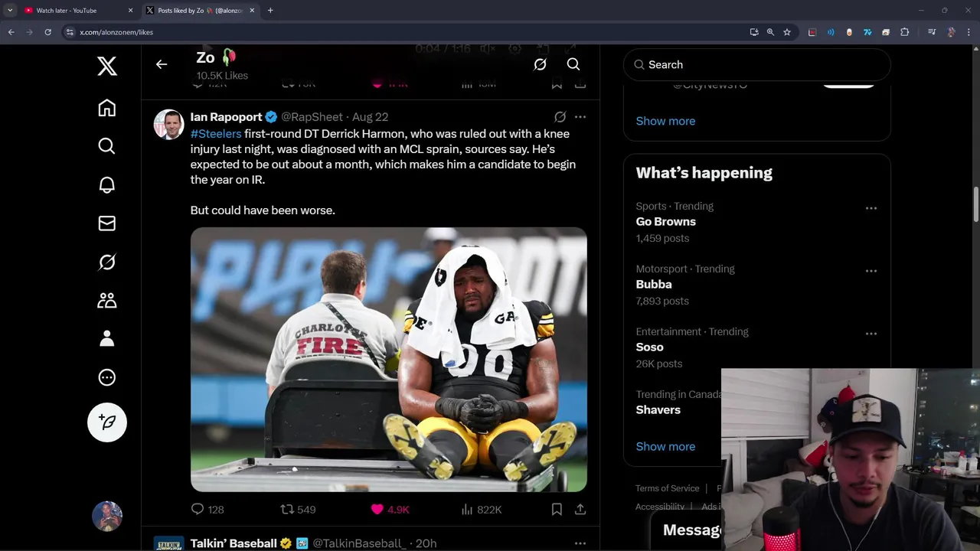
Task: Open Go Browns trending topic
Action: pos(665,222)
